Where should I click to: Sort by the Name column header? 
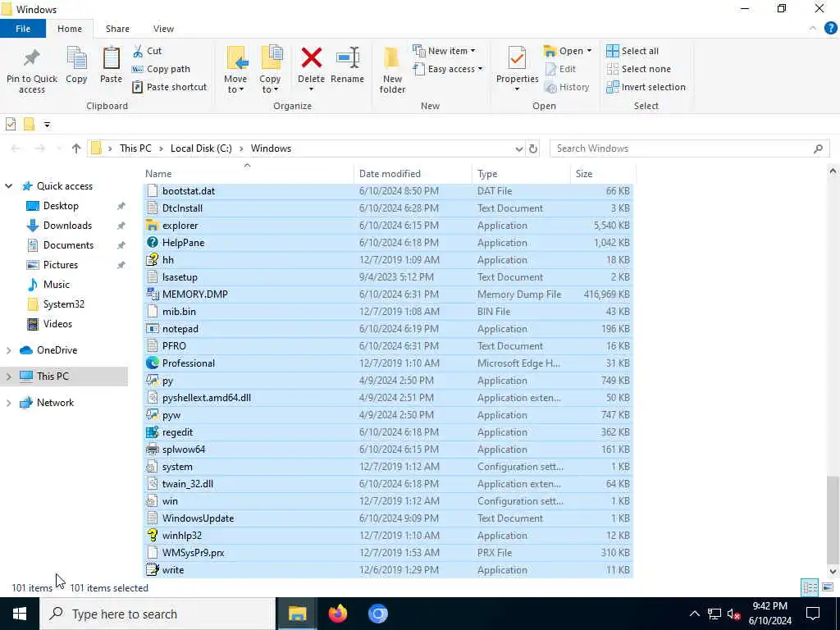(x=248, y=174)
